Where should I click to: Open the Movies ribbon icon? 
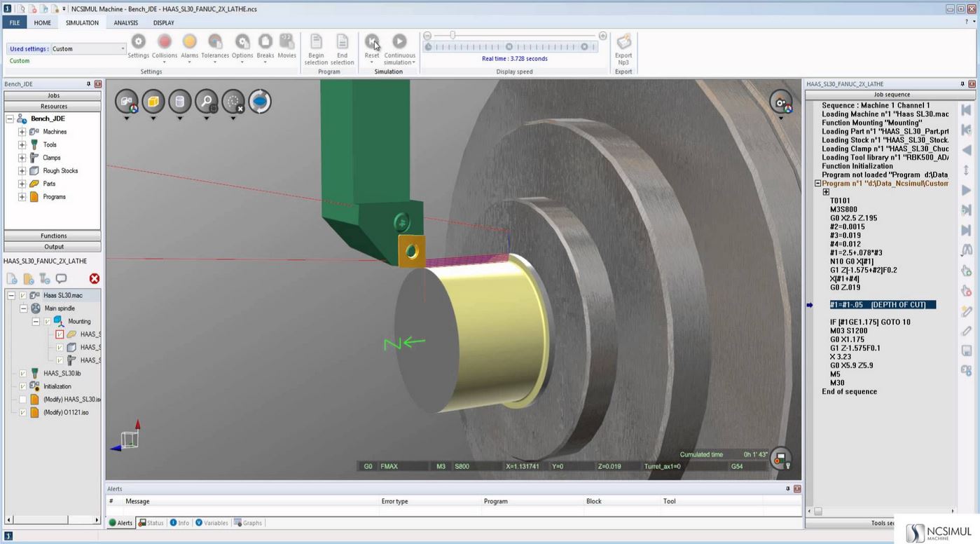pos(287,42)
